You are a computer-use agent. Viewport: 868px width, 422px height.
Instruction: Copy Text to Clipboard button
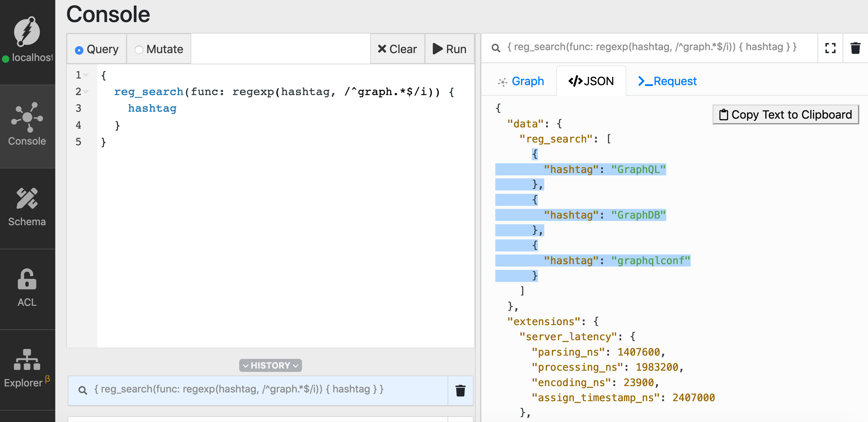[x=786, y=114]
